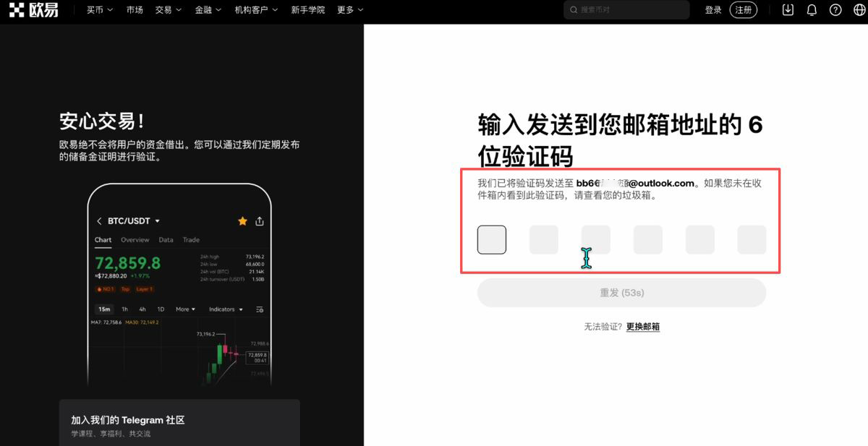Screen dimensions: 868x446
Task: Expand the 更多 navigation dropdown
Action: click(x=348, y=9)
